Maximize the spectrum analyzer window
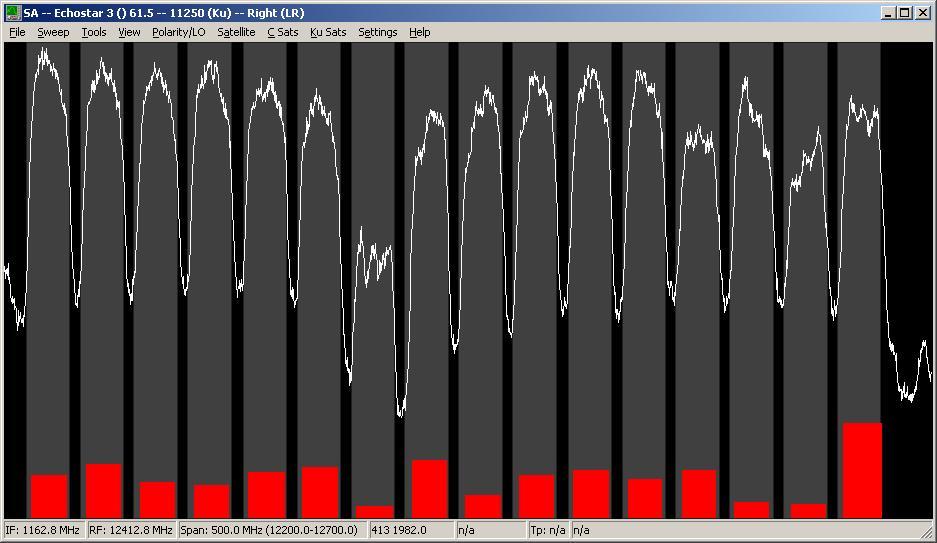937x543 pixels. pyautogui.click(x=905, y=13)
